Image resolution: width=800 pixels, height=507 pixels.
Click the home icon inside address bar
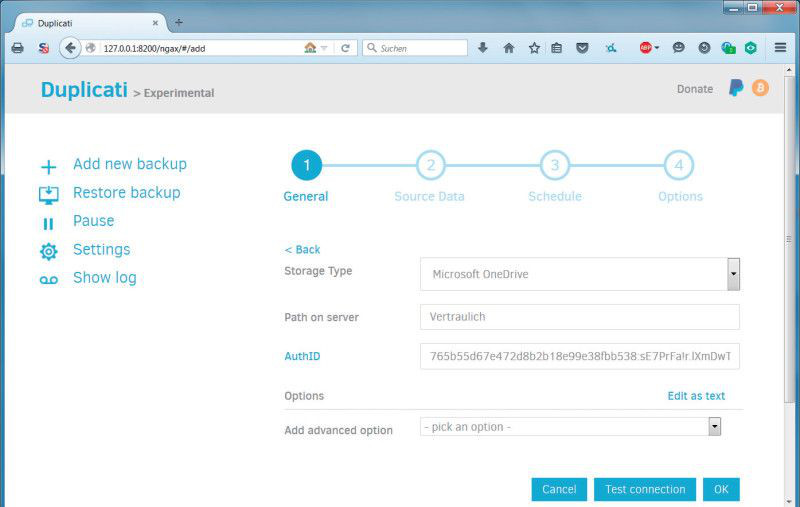click(x=310, y=47)
